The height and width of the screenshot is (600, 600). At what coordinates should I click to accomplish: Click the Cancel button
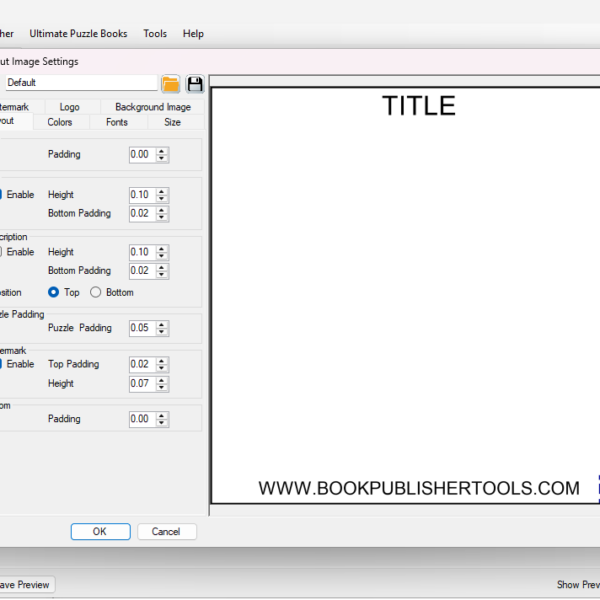[166, 531]
